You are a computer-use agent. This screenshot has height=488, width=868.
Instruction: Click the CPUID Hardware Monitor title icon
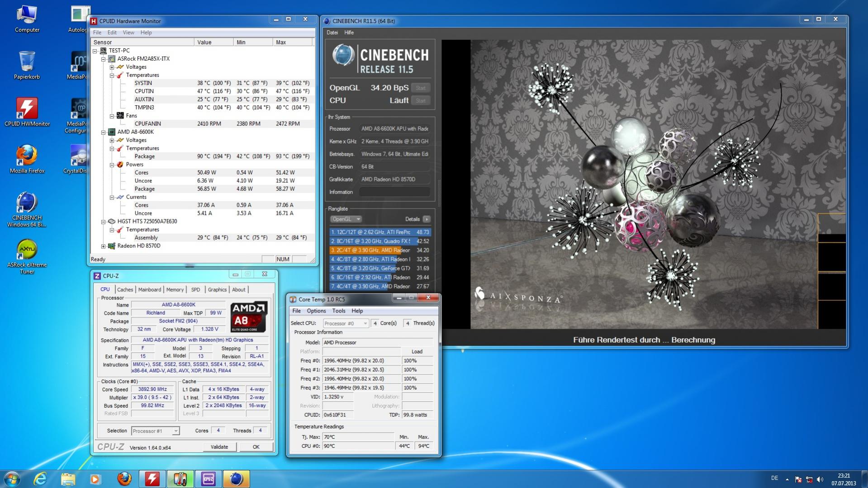[x=94, y=21]
